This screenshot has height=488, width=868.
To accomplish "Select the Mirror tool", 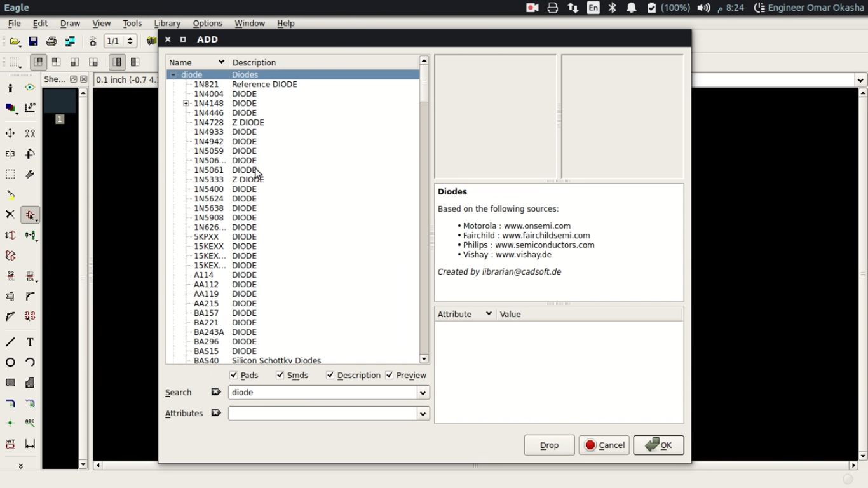I will [x=10, y=154].
